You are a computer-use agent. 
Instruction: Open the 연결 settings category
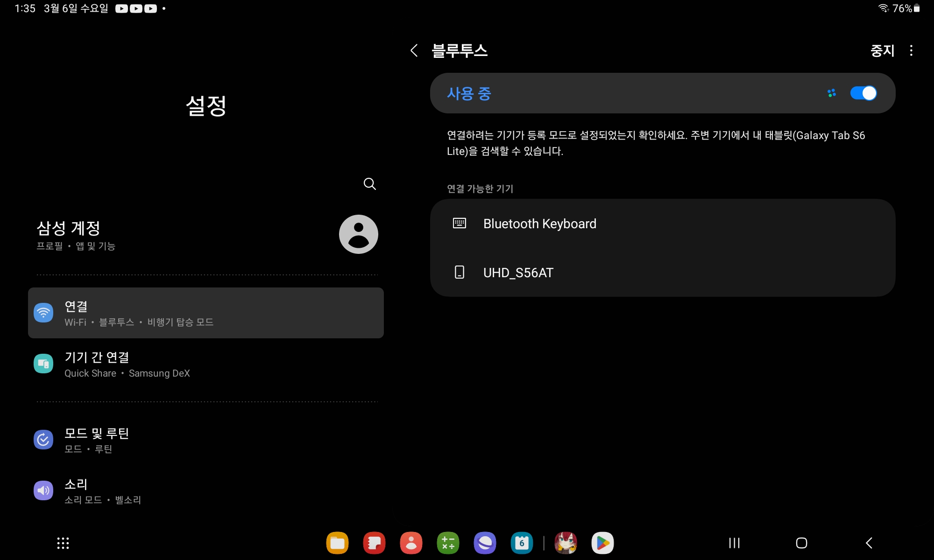click(205, 313)
